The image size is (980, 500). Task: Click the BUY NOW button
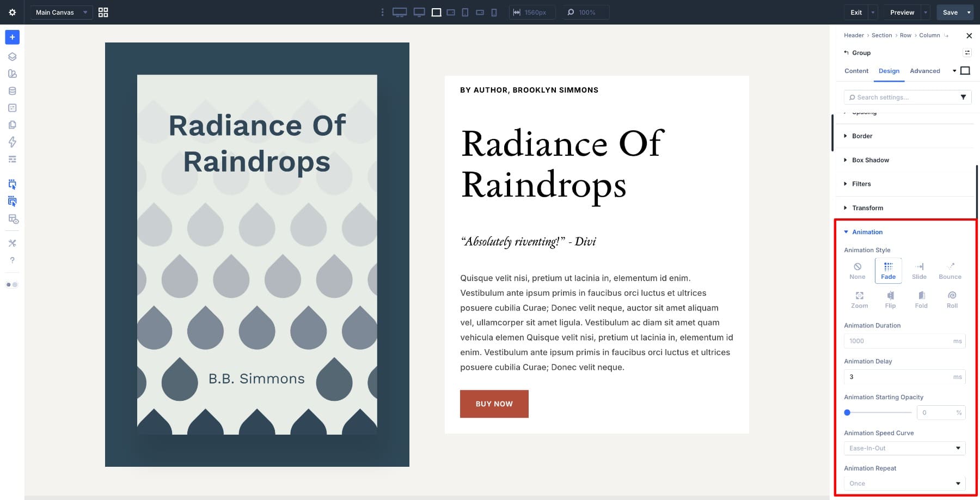(x=494, y=404)
